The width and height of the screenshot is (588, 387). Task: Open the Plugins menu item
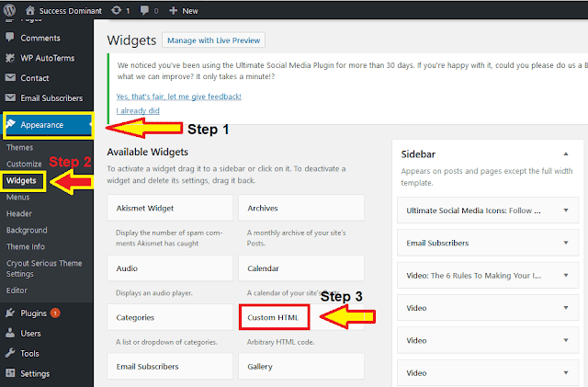(x=33, y=313)
